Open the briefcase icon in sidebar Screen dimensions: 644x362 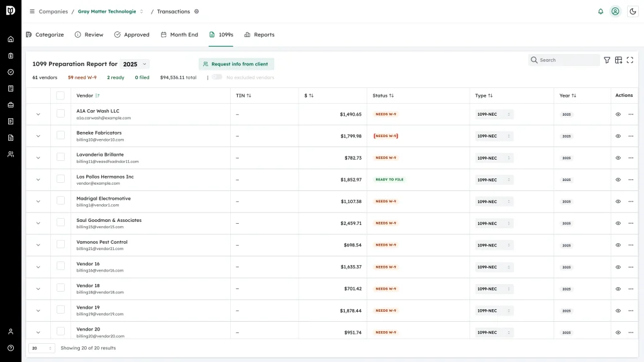point(11,105)
